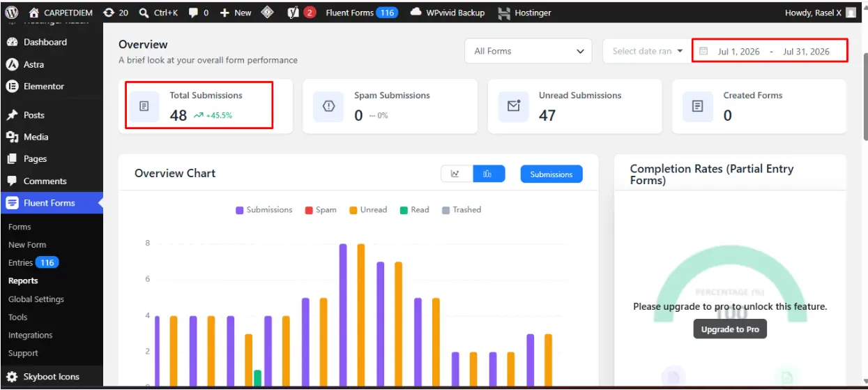Image resolution: width=868 pixels, height=390 pixels.
Task: Click the +45.5% trend text
Action: click(x=219, y=116)
